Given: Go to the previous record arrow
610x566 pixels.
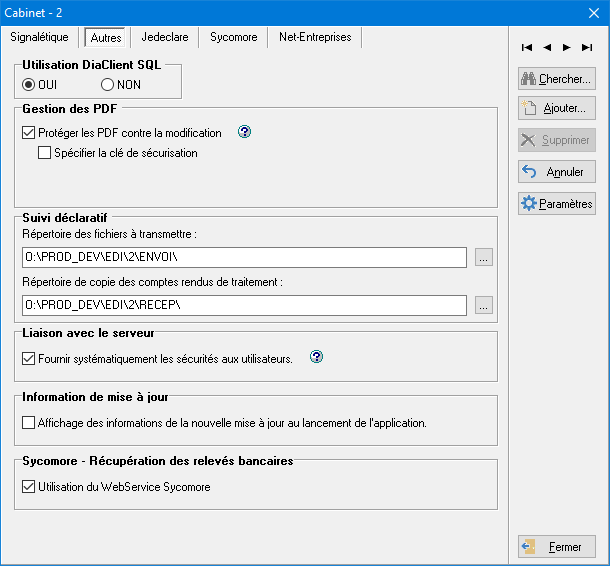Looking at the screenshot, I should tap(547, 47).
